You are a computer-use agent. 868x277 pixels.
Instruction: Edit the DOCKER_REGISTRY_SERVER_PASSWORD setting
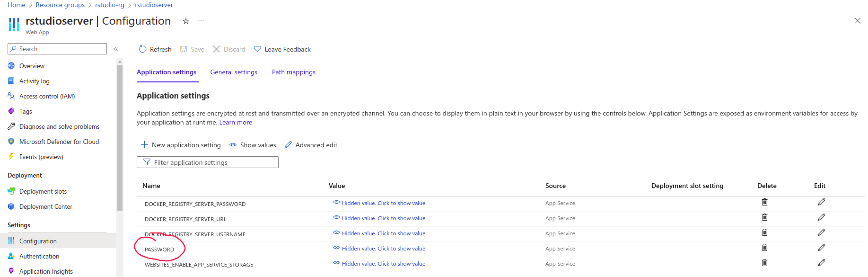tap(822, 202)
